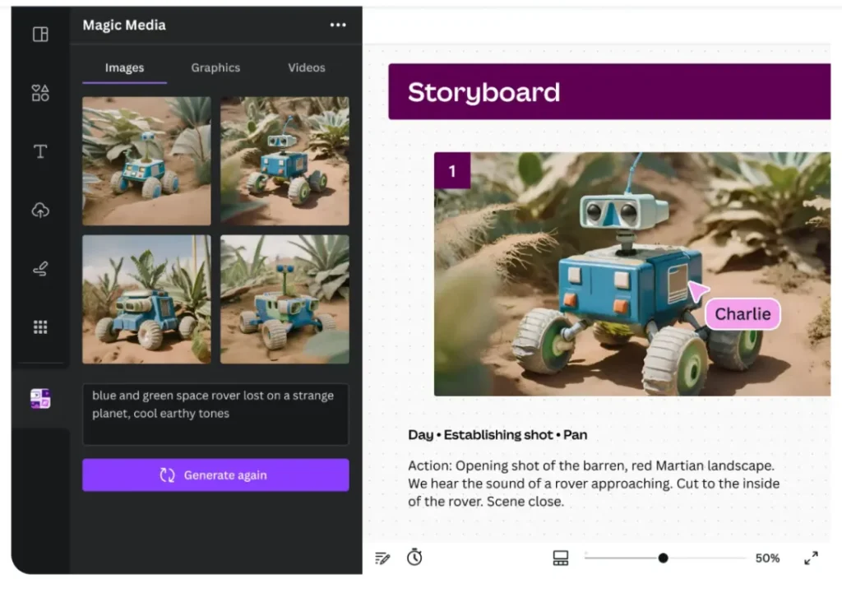Select the Images tab

[125, 67]
